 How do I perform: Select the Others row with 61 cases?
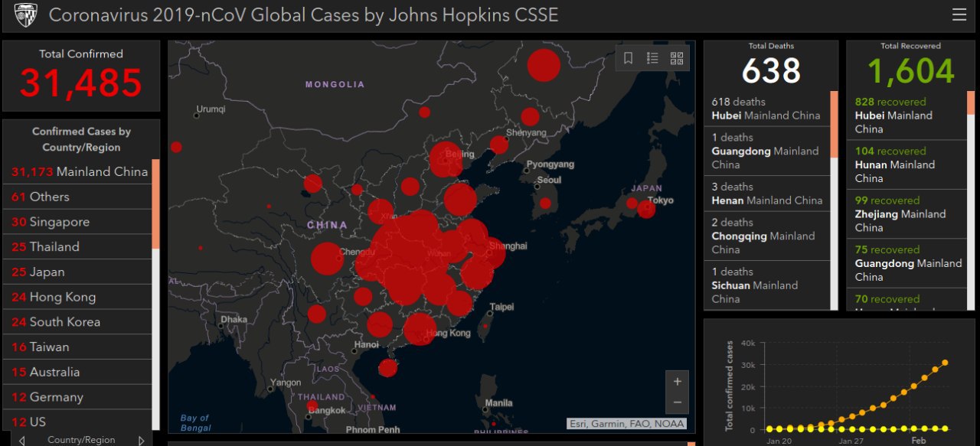[x=77, y=197]
